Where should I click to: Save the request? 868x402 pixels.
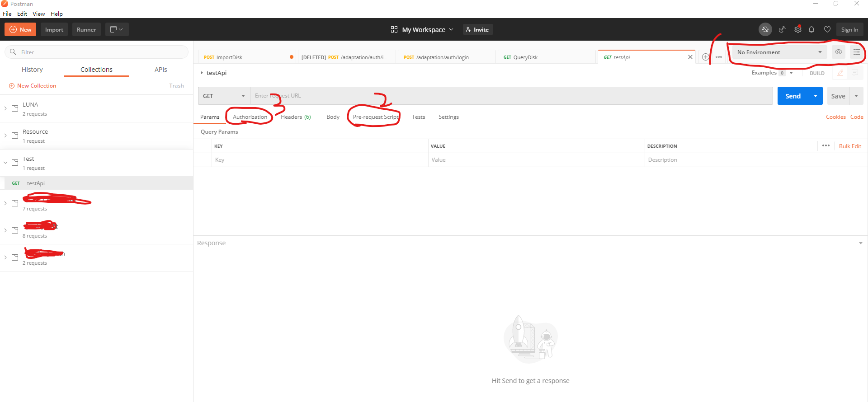click(838, 96)
